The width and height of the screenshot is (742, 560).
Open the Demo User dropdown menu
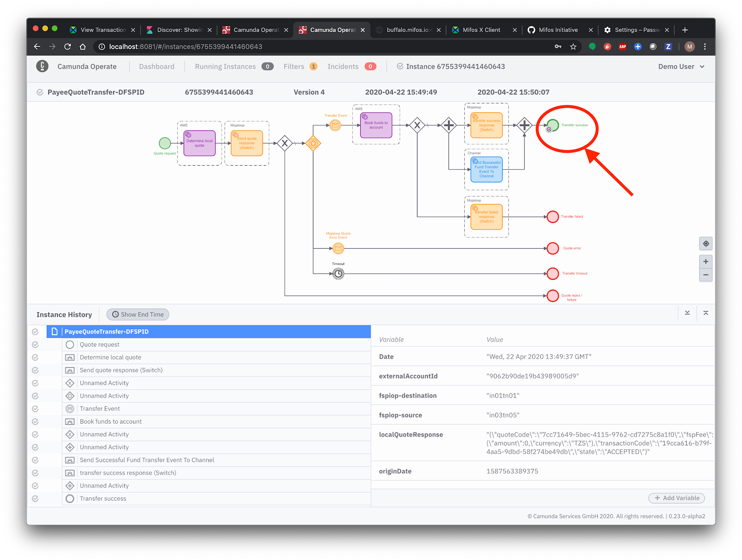click(681, 66)
